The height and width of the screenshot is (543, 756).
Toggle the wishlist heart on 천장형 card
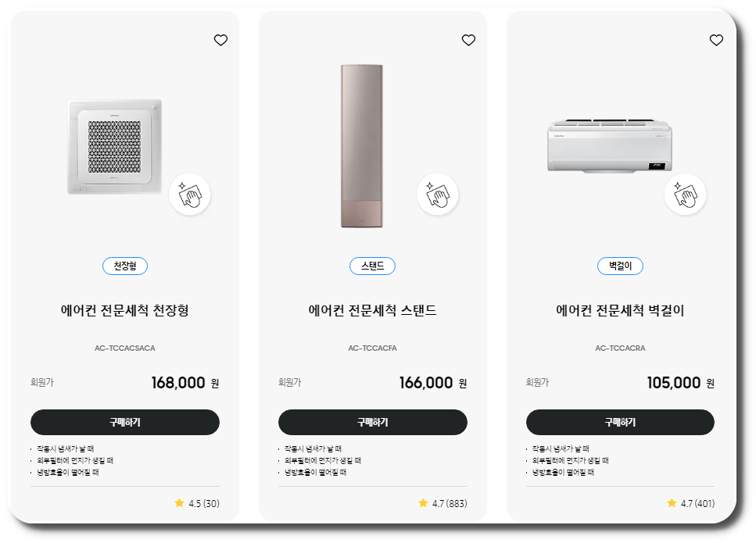click(220, 40)
